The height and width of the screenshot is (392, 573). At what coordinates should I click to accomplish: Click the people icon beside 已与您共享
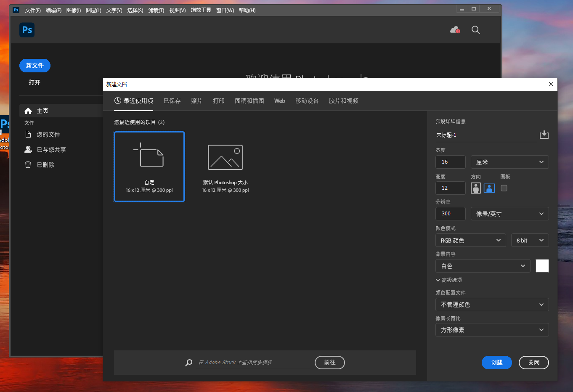pos(28,149)
